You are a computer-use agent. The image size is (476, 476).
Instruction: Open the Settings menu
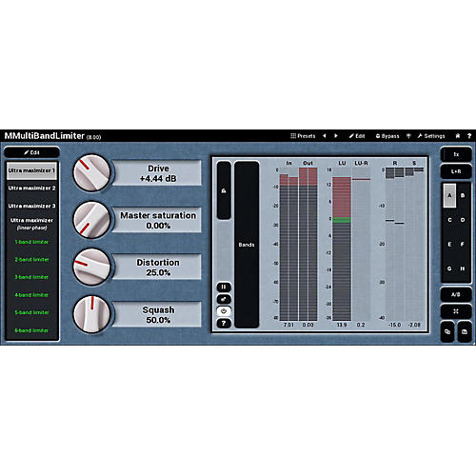click(x=431, y=136)
